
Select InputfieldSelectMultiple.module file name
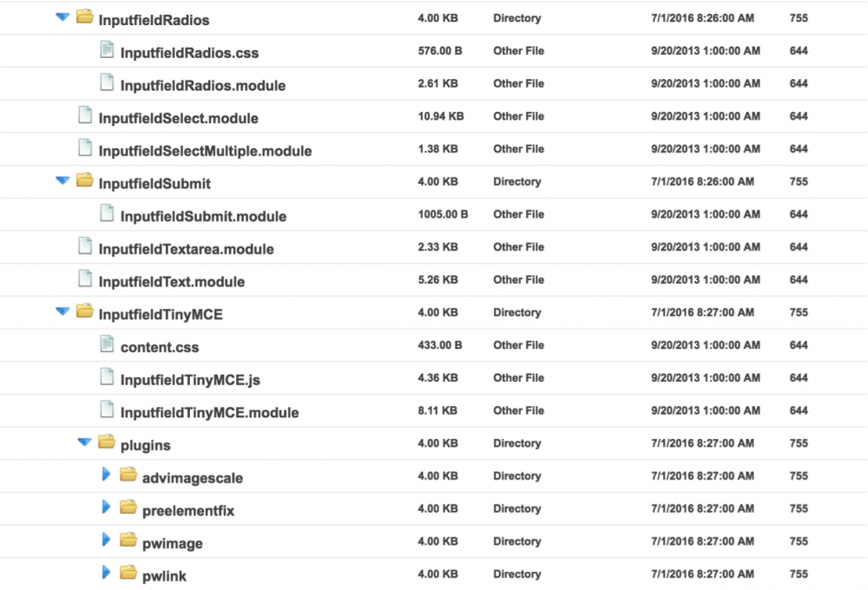pyautogui.click(x=205, y=151)
